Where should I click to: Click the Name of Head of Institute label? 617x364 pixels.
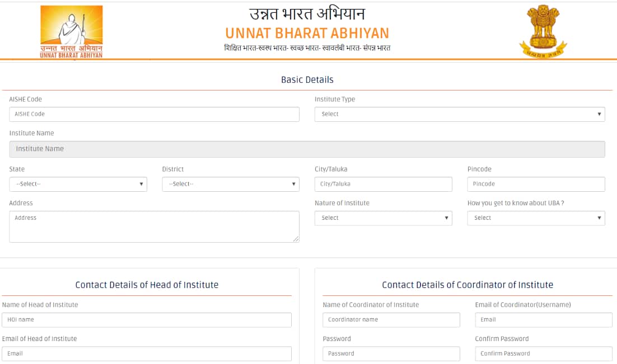point(40,305)
